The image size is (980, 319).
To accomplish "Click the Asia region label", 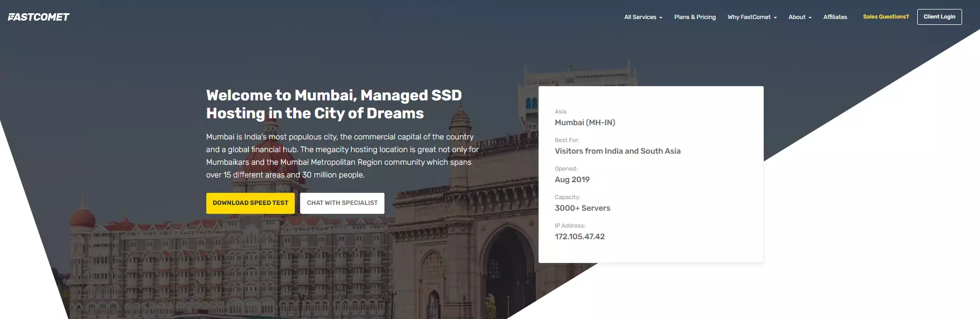I will pyautogui.click(x=561, y=111).
